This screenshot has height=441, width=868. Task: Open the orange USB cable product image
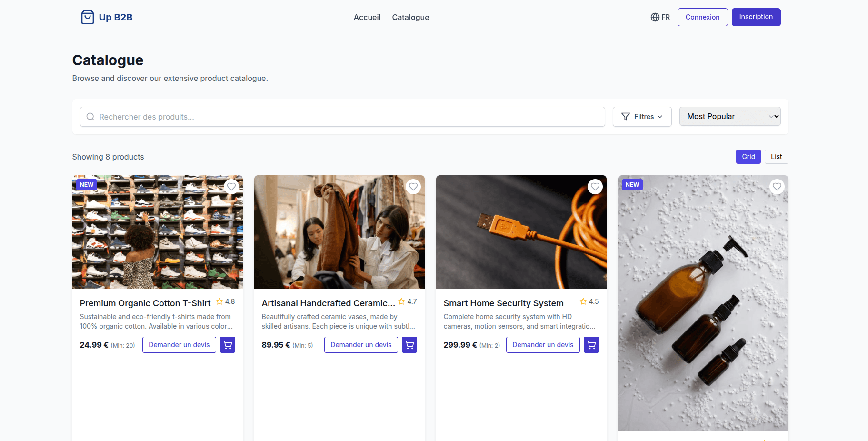[521, 232]
